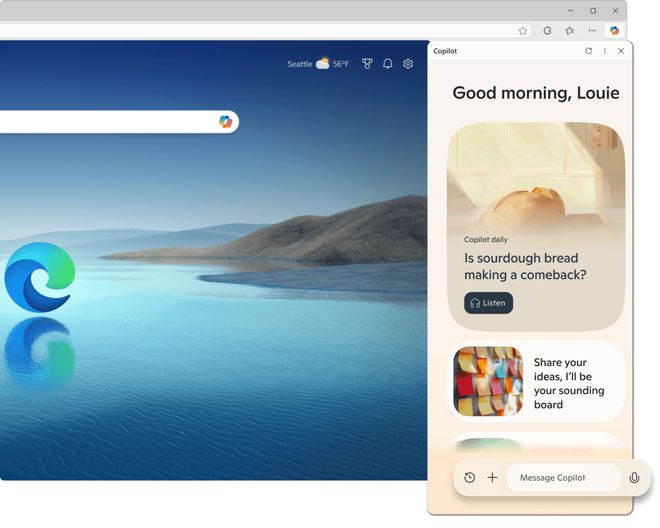Open Copilot chat history icon
Image resolution: width=660 pixels, height=528 pixels.
(x=470, y=478)
